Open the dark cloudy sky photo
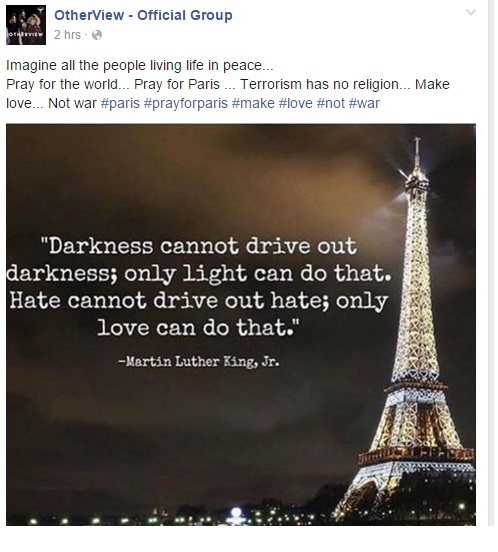498x552 pixels. click(241, 325)
